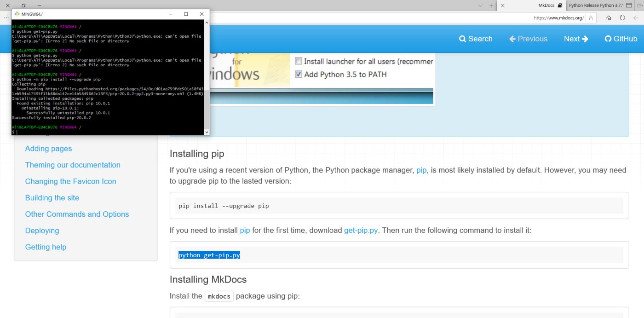Click the browser Home icon

click(x=609, y=18)
